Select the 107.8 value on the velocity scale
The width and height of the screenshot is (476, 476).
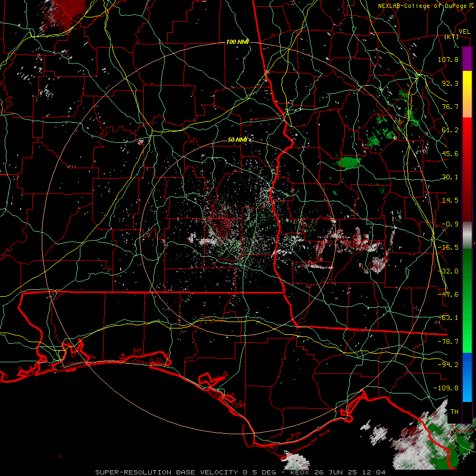448,59
